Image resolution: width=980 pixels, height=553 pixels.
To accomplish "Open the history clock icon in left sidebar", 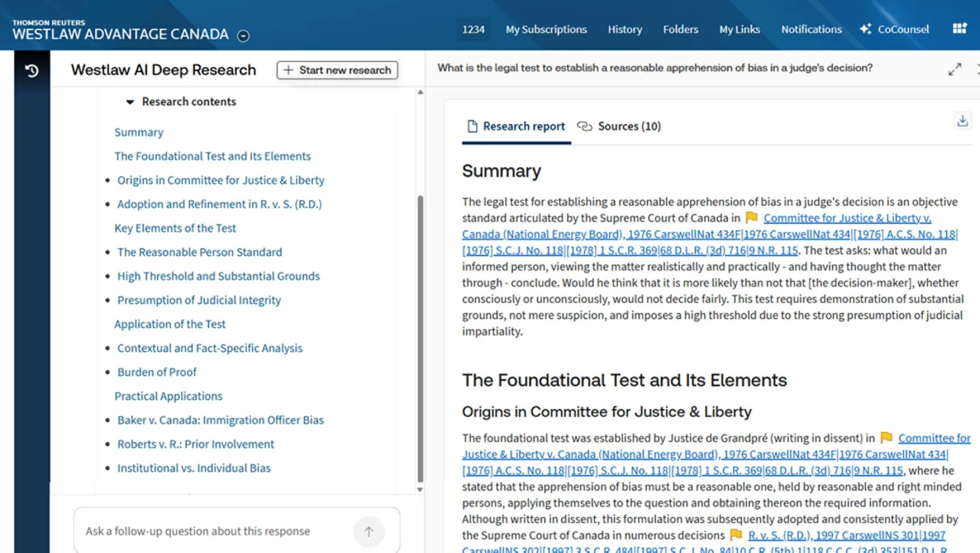I will coord(31,70).
